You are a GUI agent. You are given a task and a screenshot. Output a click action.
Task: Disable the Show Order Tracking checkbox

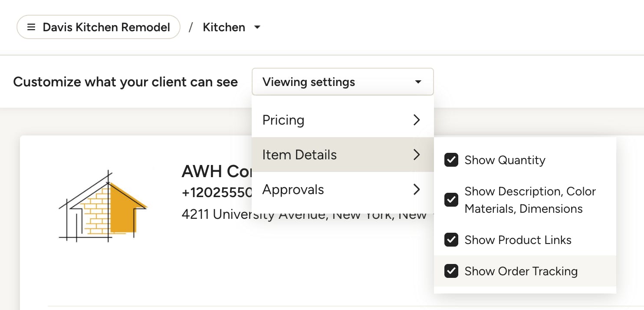pyautogui.click(x=451, y=271)
